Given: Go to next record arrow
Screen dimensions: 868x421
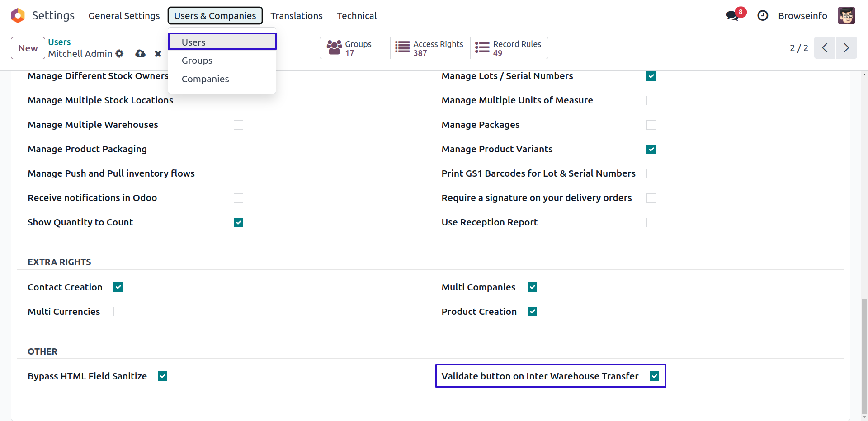Looking at the screenshot, I should coord(846,48).
